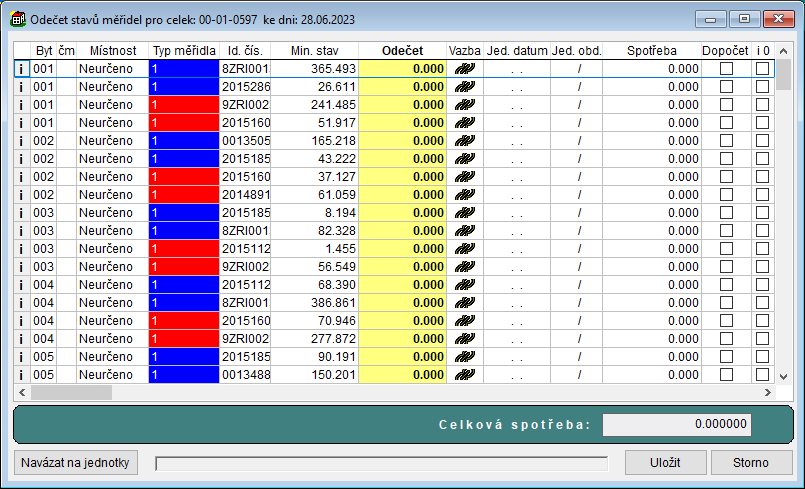This screenshot has width=805, height=489.
Task: Select the info icon for row 165.218
Action: (x=21, y=141)
